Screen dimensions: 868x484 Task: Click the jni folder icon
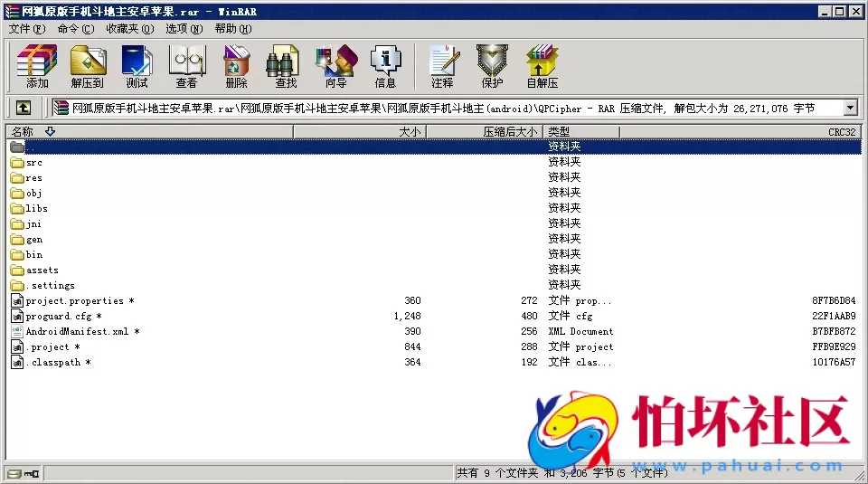(x=17, y=223)
